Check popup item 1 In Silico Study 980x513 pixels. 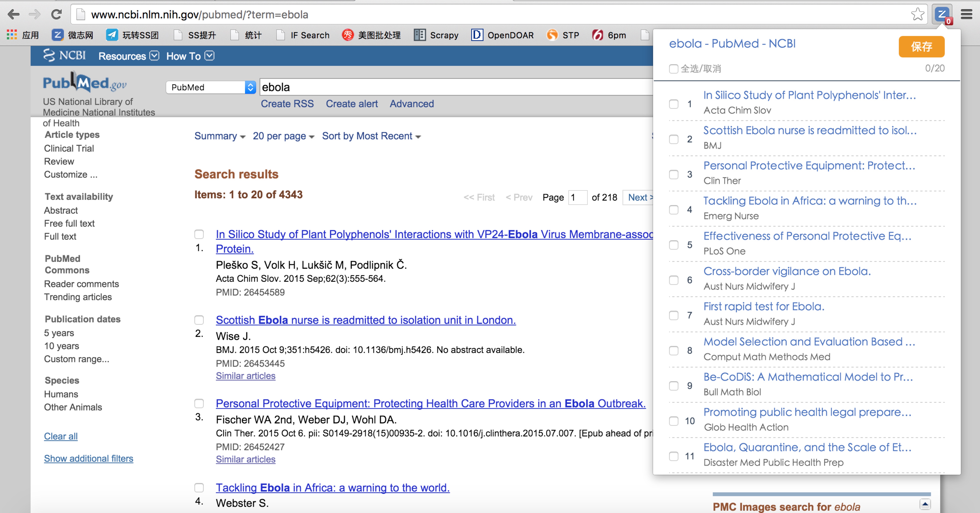(673, 104)
